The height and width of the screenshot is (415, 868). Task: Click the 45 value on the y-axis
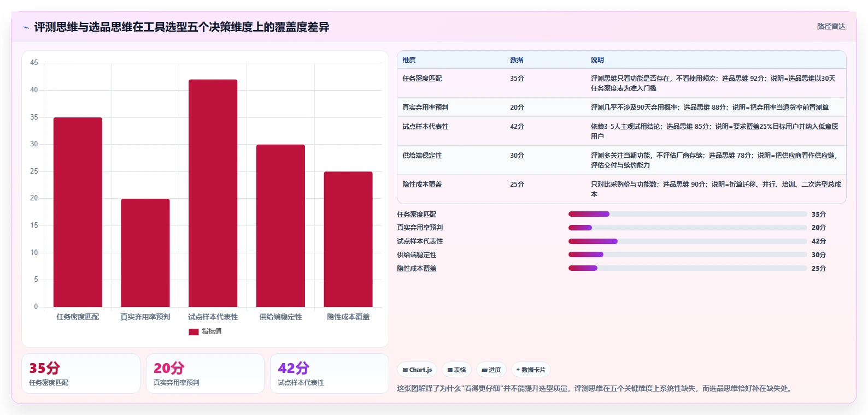tap(34, 63)
